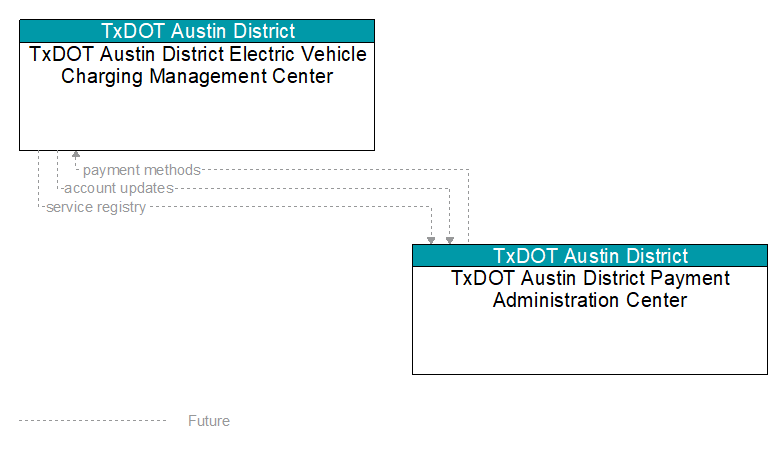Select the teal header above Electric Vehicle Charging Management Center

coord(197,31)
